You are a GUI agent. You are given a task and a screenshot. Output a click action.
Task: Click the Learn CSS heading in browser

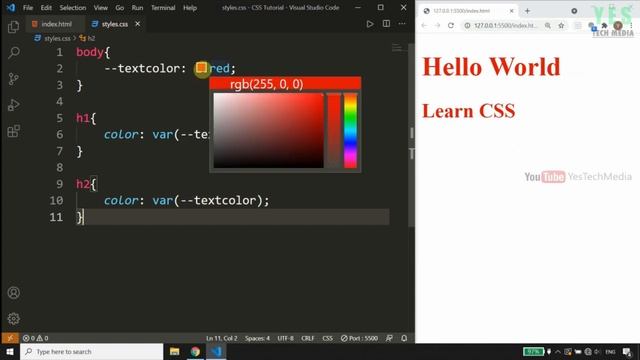pyautogui.click(x=469, y=111)
